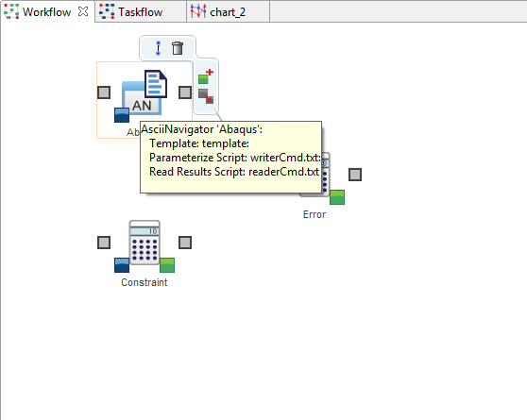Click the Constraint node label

point(144,282)
